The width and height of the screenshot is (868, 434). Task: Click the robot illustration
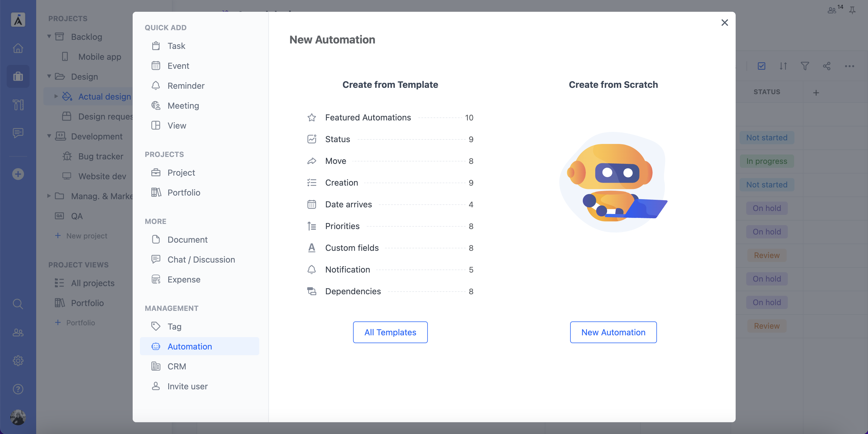(x=613, y=182)
